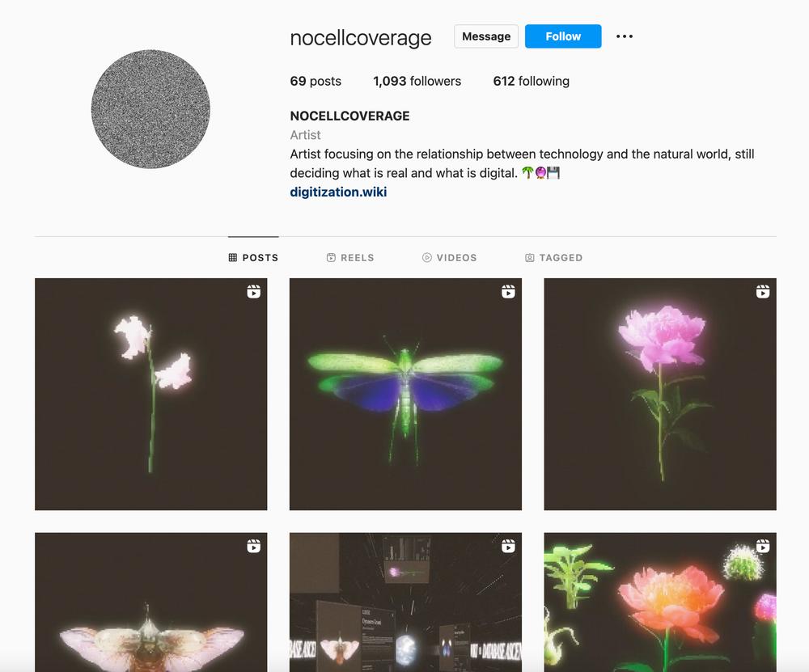Open the white flower stem post thumbnail

[x=151, y=394]
